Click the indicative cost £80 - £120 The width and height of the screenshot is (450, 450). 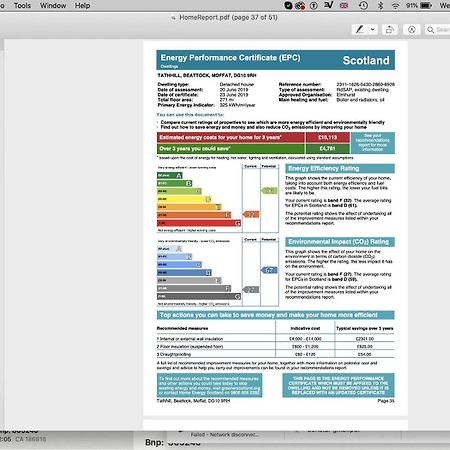[305, 354]
